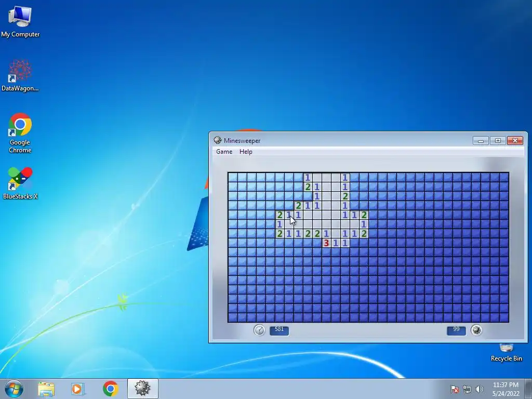Open the volume speaker tray icon

pyautogui.click(x=480, y=389)
